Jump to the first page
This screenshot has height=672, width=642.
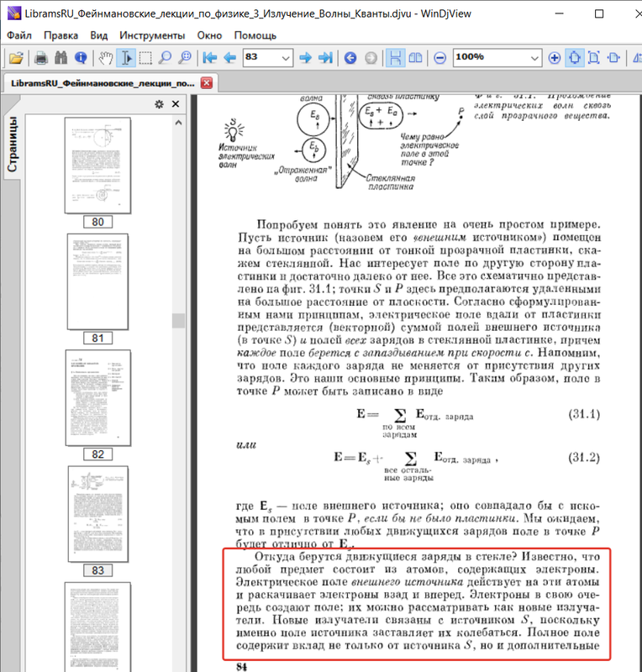pyautogui.click(x=210, y=58)
